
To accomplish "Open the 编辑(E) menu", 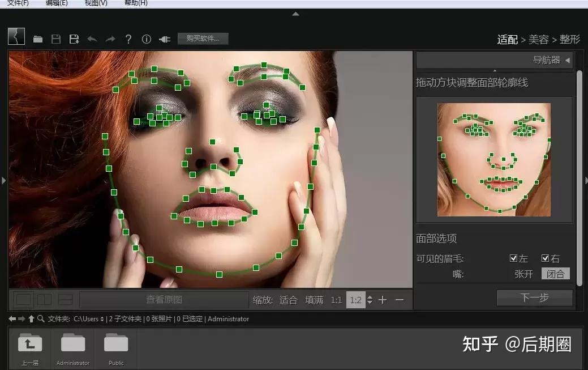I will [57, 3].
